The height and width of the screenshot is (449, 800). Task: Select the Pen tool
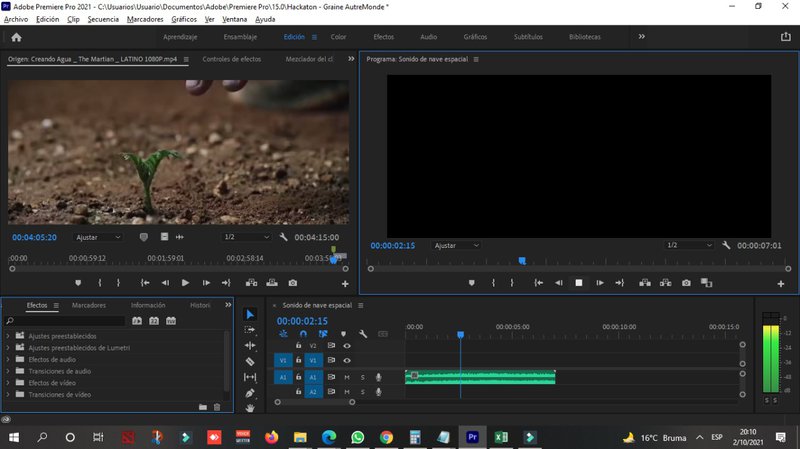(250, 393)
